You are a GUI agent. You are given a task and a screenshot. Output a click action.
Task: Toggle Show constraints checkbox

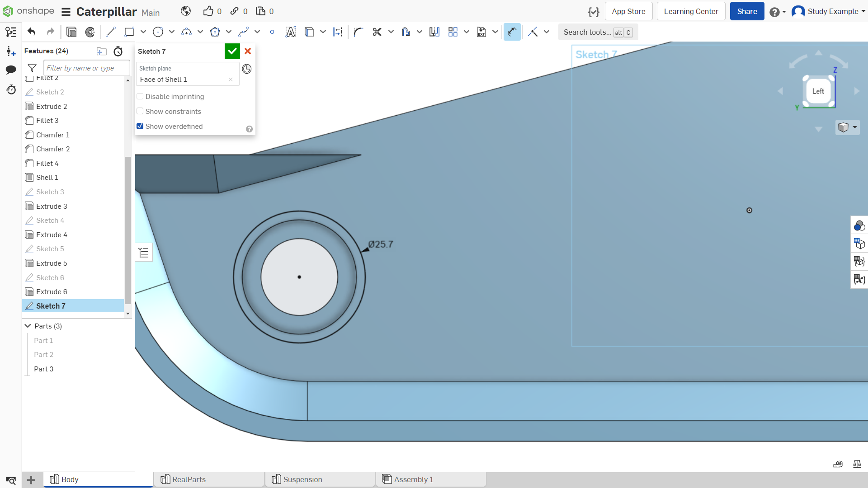pos(140,111)
